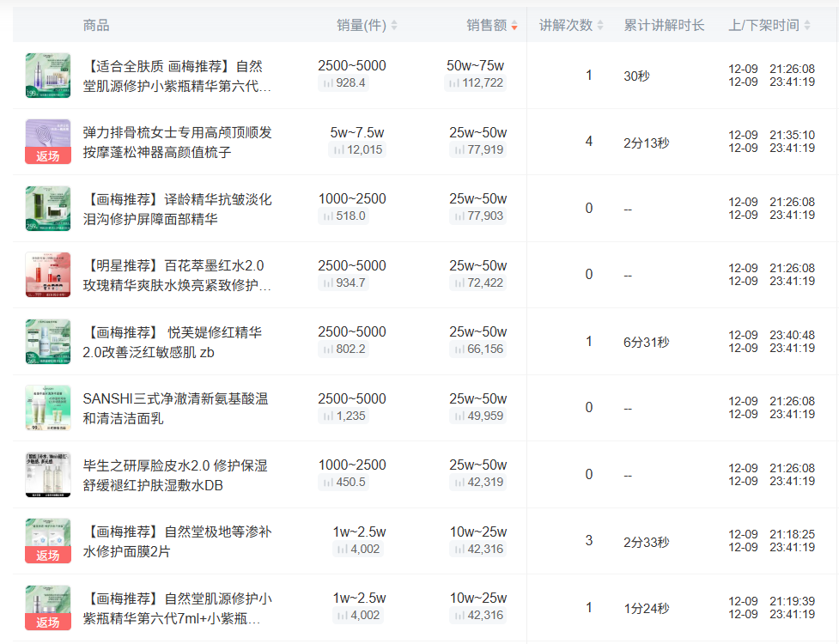Click trend chart icon beside 928.4 sales
The image size is (839, 644).
[x=328, y=83]
